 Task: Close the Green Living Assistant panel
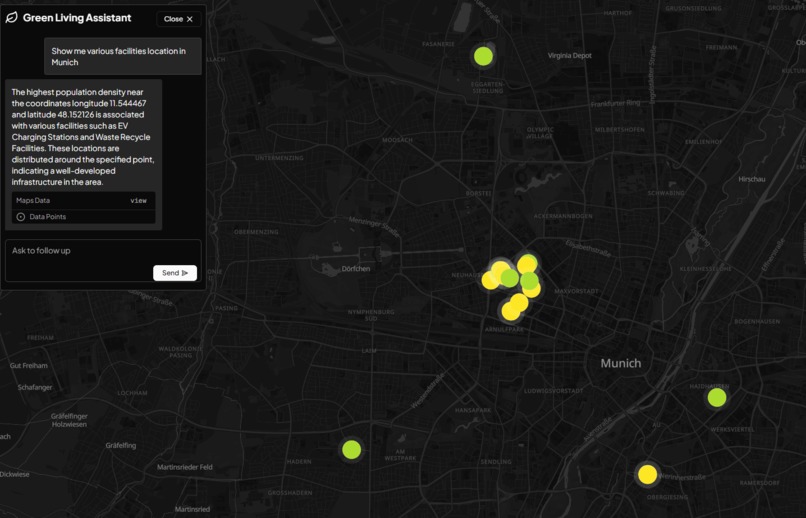point(178,19)
